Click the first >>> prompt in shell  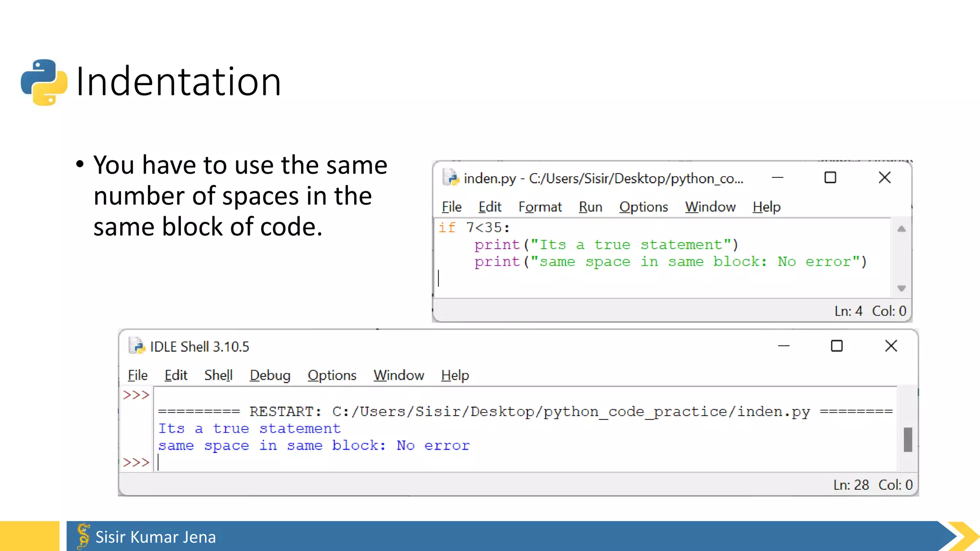point(136,395)
